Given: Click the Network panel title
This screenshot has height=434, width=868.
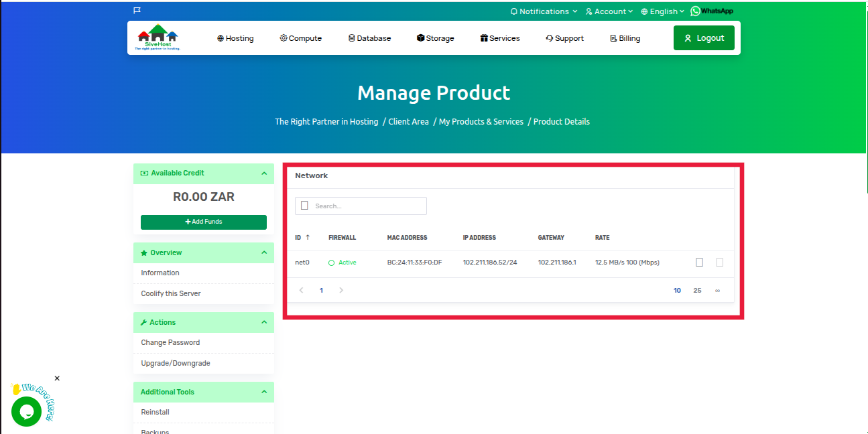Looking at the screenshot, I should pyautogui.click(x=312, y=175).
